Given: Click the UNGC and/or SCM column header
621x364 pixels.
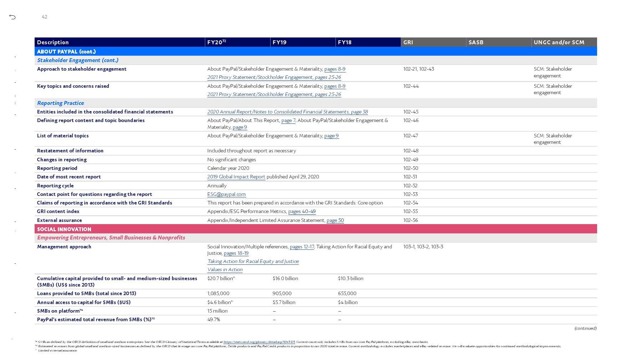Looking at the screenshot, I should point(564,42).
